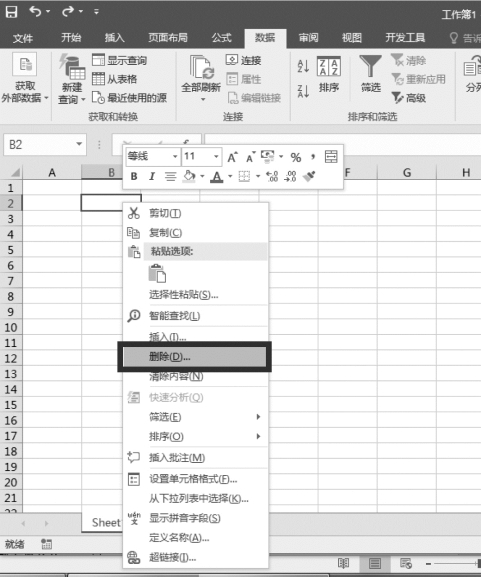This screenshot has width=481, height=577.
Task: Click the Sort A to Z ascending icon
Action: click(x=303, y=66)
